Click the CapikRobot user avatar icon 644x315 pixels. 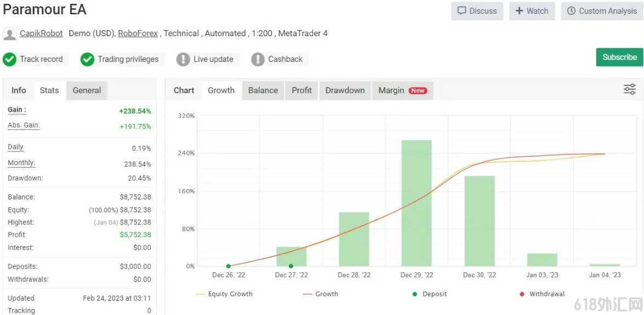pyautogui.click(x=9, y=34)
